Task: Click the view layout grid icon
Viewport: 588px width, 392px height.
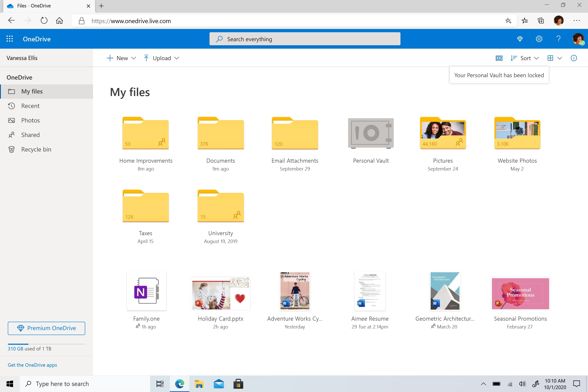Action: 550,58
